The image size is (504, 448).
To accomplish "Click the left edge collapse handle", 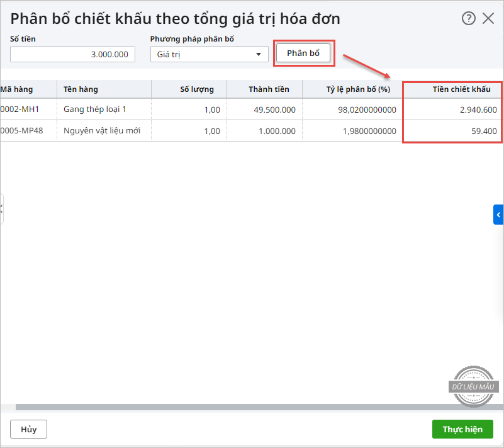I will [x=2, y=208].
